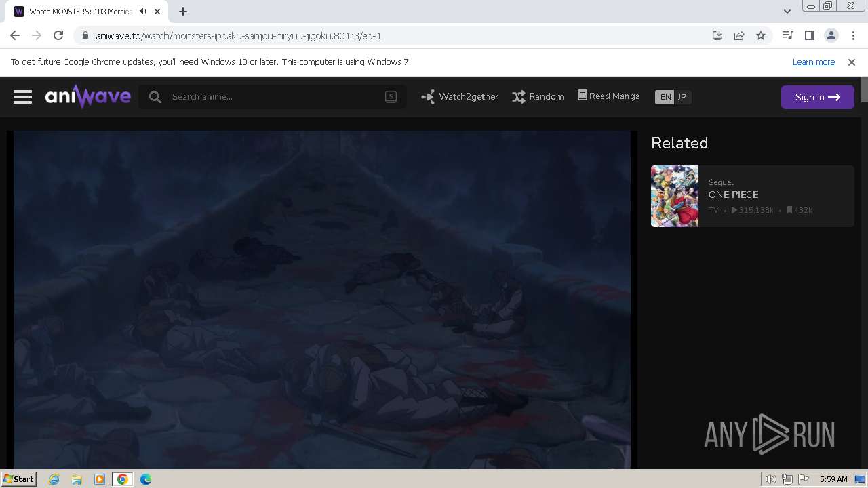868x488 pixels.
Task: Click the Action Center flag icon
Action: (x=804, y=479)
